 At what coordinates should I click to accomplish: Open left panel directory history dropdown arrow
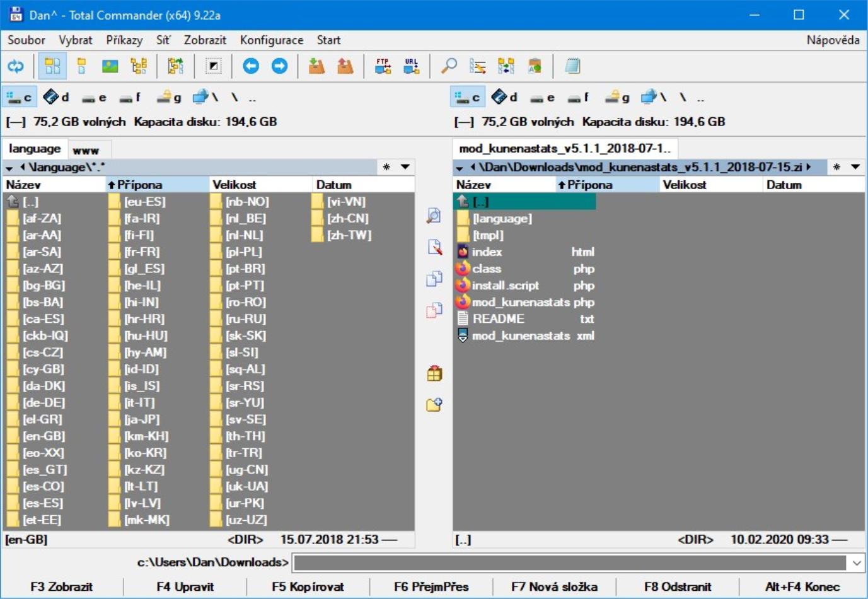pos(405,167)
